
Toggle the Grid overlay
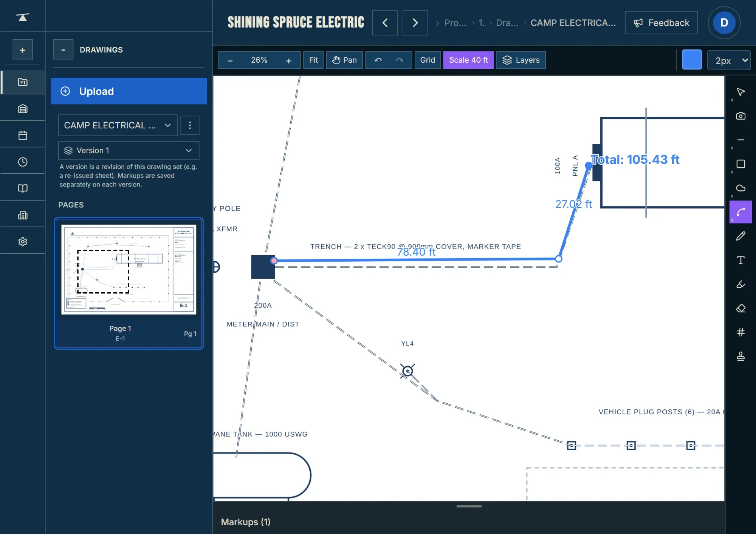[x=428, y=60]
